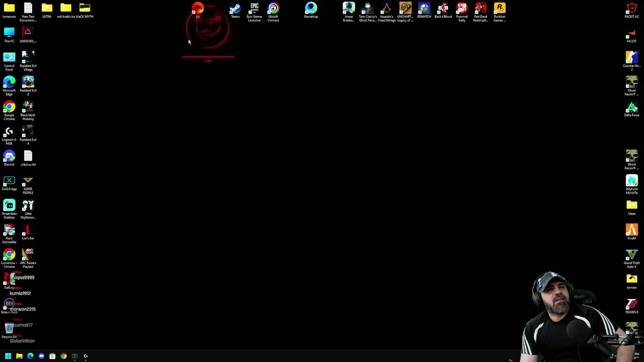
Task: Select the Resident Evil 4 shortcut
Action: point(28,135)
